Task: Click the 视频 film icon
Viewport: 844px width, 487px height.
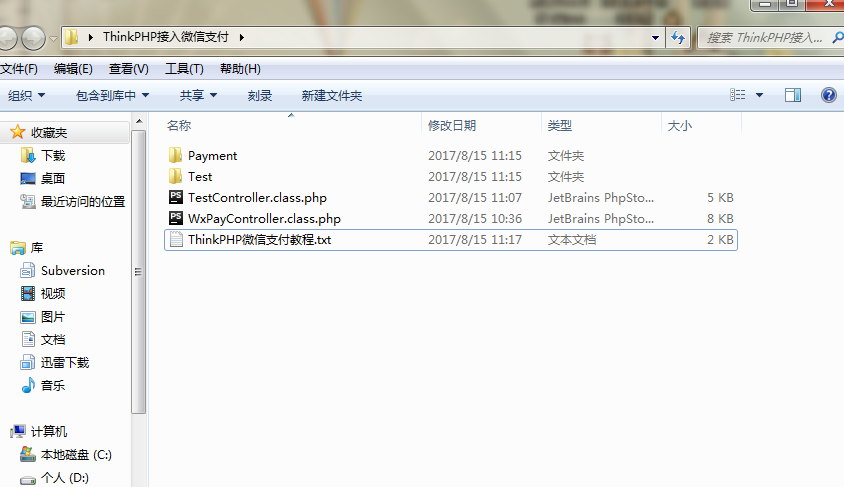Action: click(x=28, y=293)
